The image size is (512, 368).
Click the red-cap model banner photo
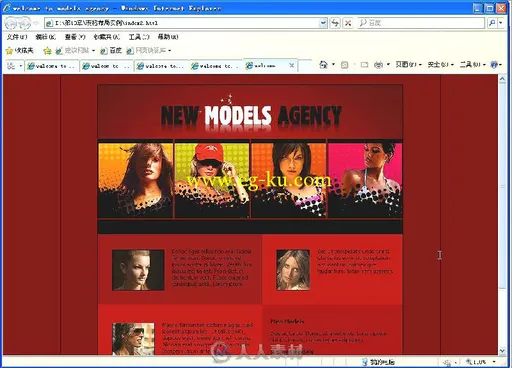click(212, 180)
